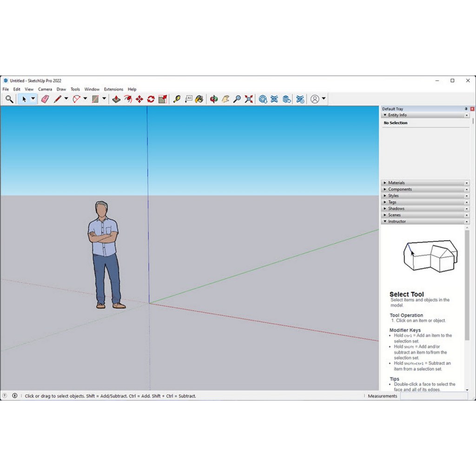Close the Instructor panel
476x476 pixels.
point(467,222)
